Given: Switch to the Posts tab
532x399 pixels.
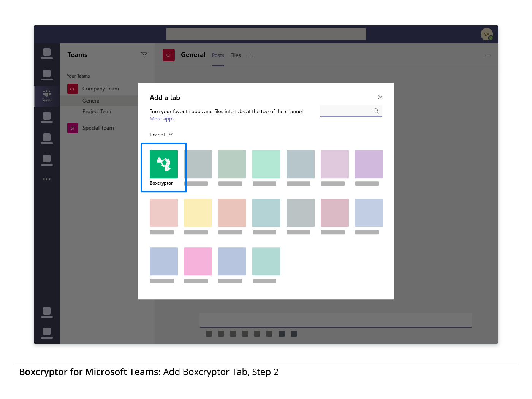Looking at the screenshot, I should point(218,55).
